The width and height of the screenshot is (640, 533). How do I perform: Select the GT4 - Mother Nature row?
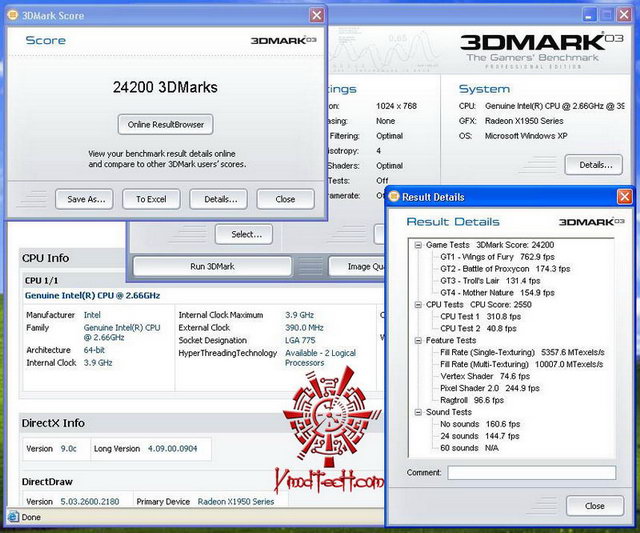click(x=497, y=293)
